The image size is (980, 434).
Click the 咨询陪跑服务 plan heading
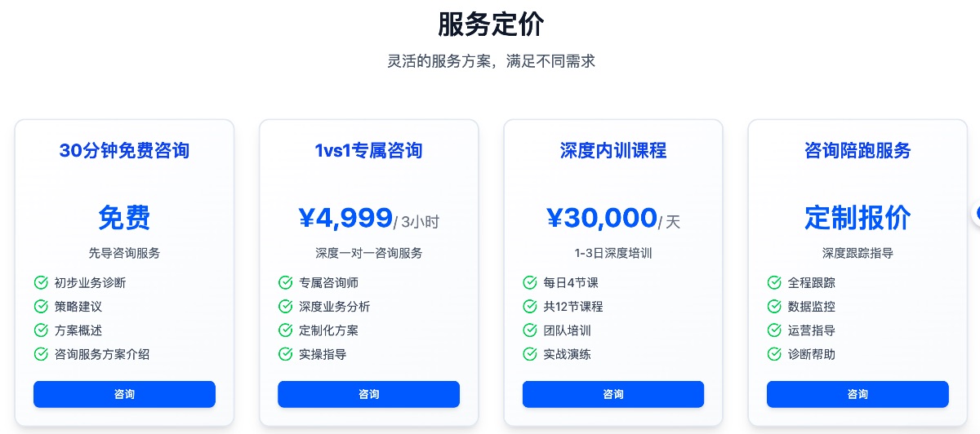click(857, 151)
